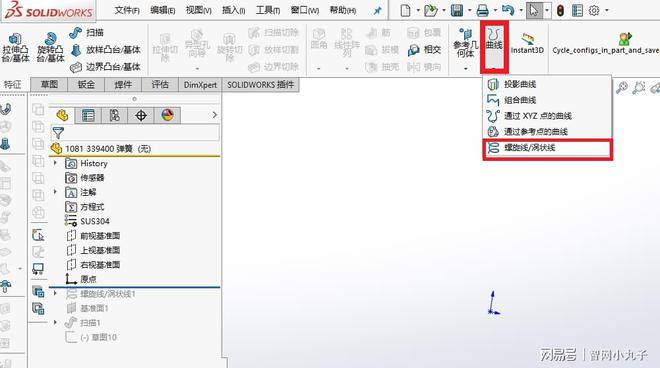The image size is (660, 368).
Task: Click the Print icon
Action: 482,10
